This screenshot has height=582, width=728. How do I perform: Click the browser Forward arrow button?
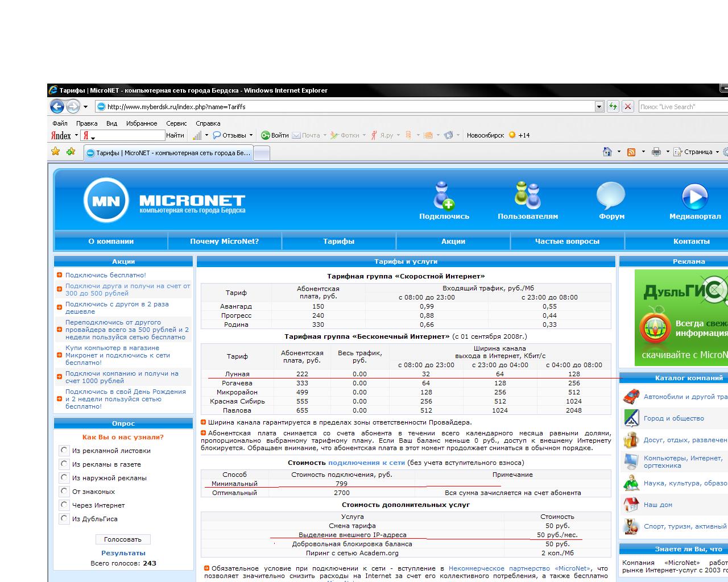pos(73,106)
